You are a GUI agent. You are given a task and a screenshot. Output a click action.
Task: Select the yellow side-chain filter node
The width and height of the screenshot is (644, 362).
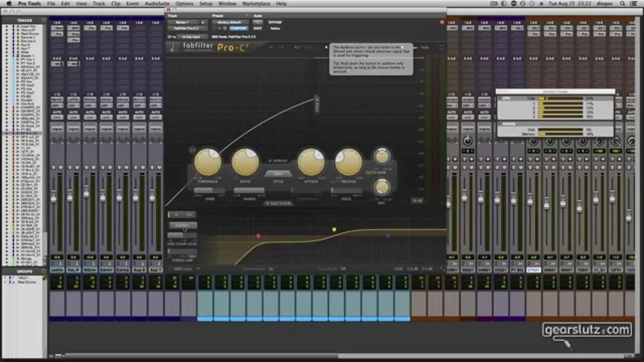334,229
